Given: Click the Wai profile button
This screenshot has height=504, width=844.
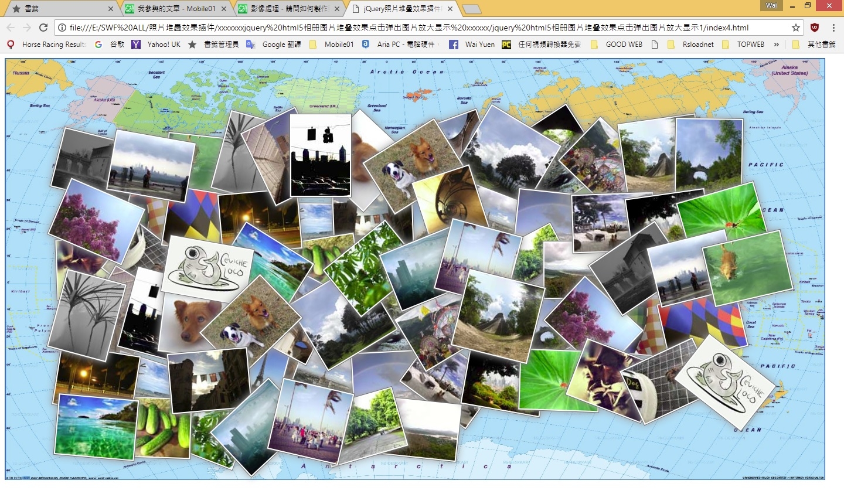Looking at the screenshot, I should [x=771, y=5].
